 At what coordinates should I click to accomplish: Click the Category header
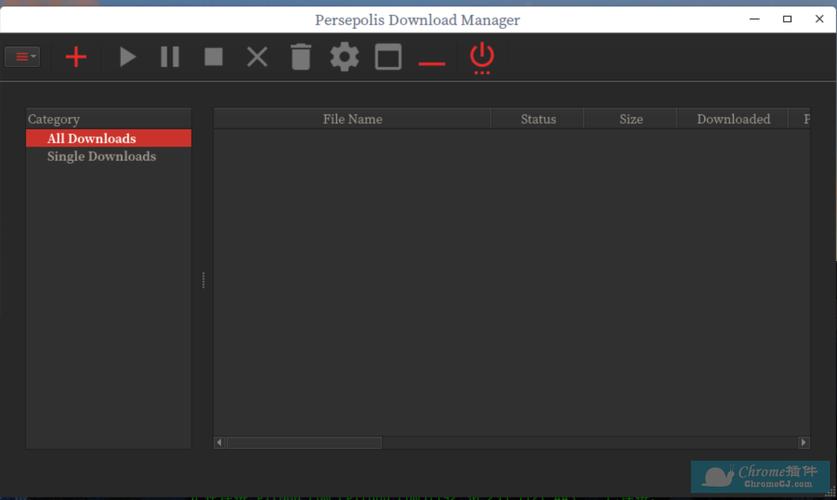pyautogui.click(x=108, y=119)
